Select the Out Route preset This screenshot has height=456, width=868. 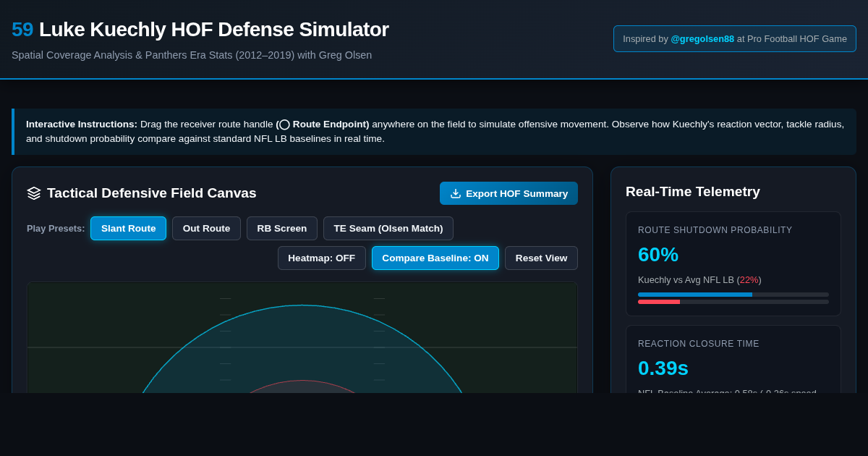point(206,228)
